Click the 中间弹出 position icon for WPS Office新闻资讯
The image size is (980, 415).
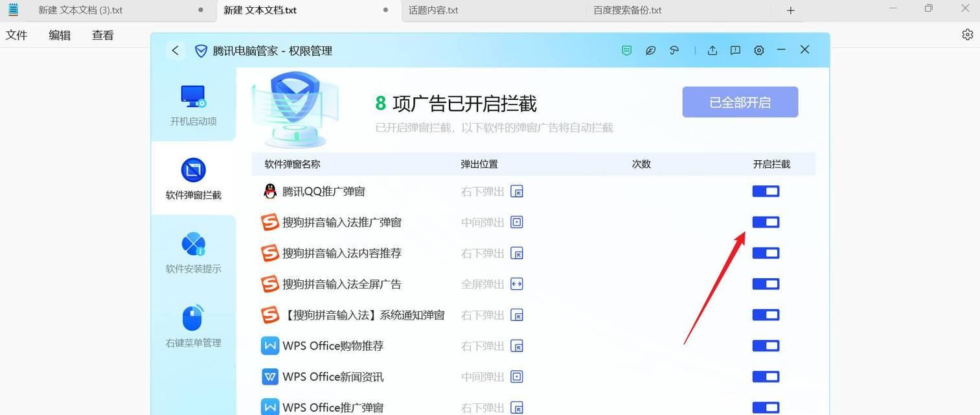point(517,377)
